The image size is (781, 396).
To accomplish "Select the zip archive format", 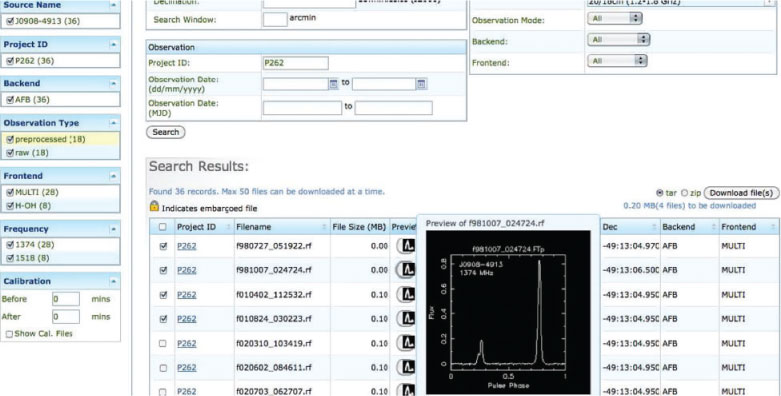I will pos(684,193).
